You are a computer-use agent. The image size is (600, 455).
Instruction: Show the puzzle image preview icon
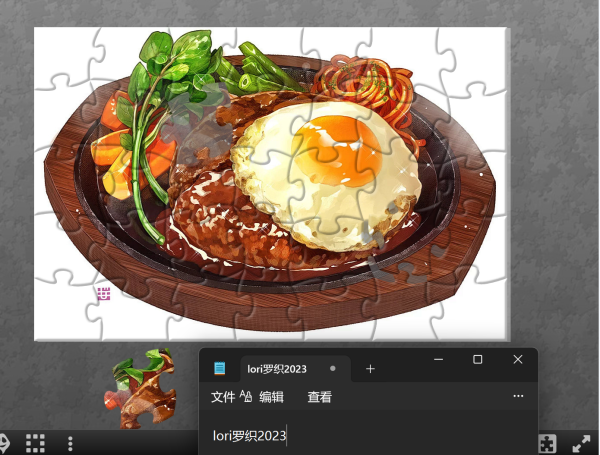(x=548, y=444)
